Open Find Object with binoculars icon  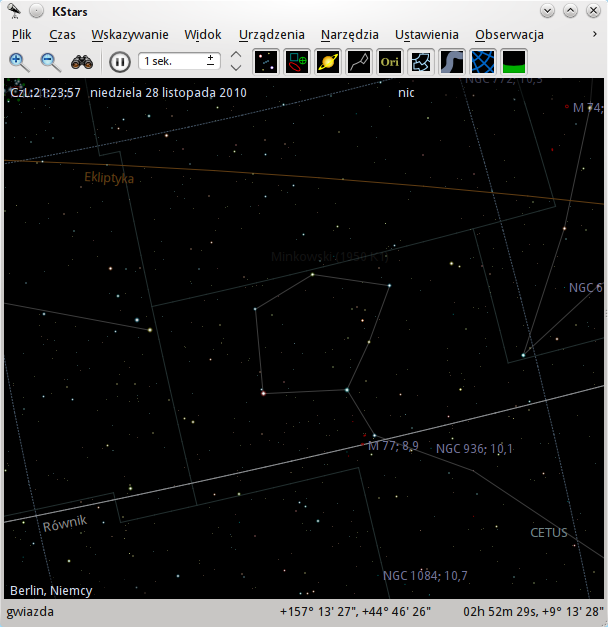pyautogui.click(x=82, y=61)
